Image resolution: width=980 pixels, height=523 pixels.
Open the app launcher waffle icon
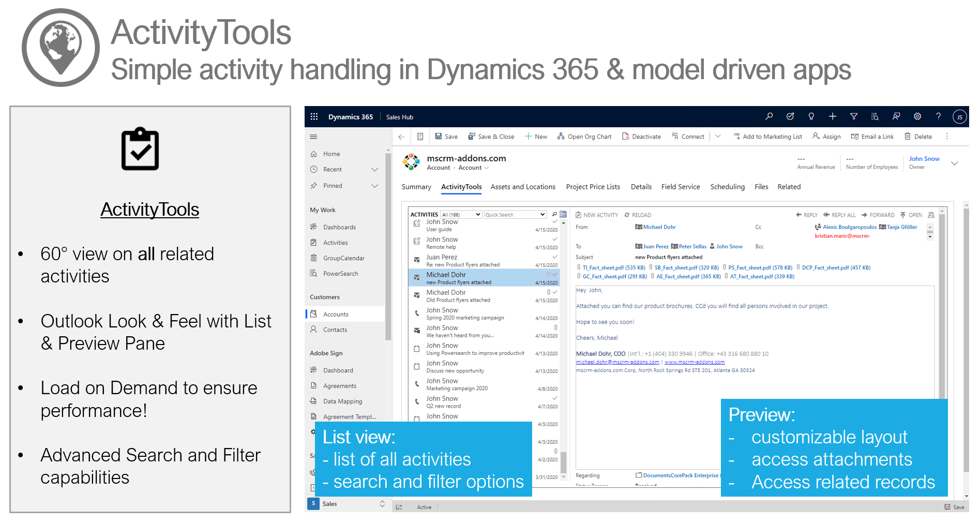[x=314, y=117]
